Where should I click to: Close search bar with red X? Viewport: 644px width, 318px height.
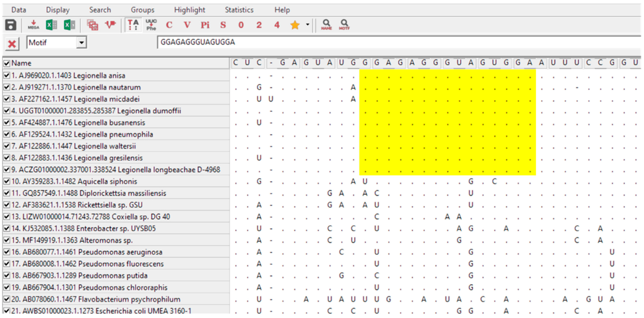pos(12,44)
